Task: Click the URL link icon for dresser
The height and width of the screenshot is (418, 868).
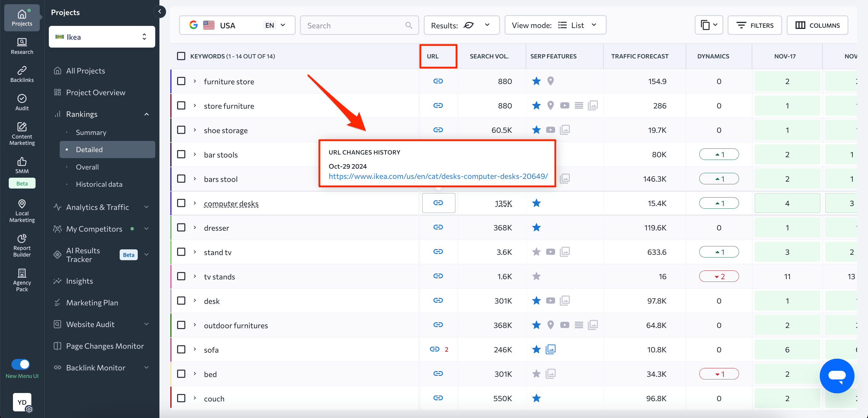Action: [x=438, y=227]
